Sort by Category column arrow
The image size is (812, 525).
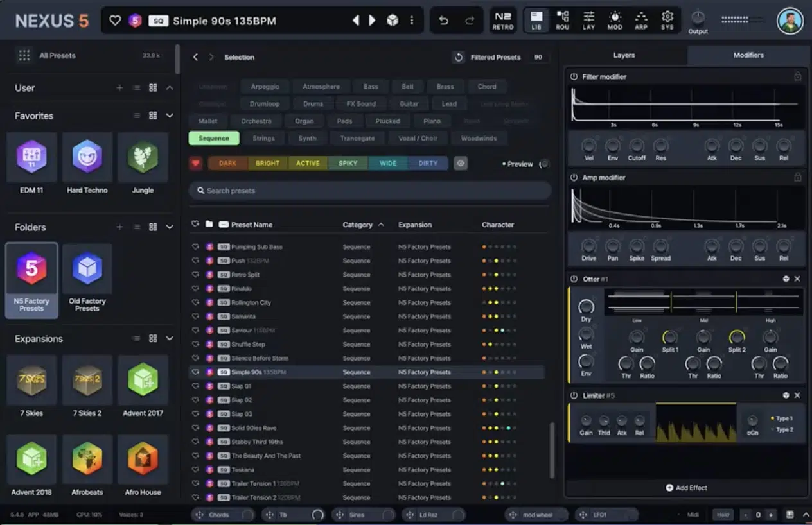tap(381, 225)
